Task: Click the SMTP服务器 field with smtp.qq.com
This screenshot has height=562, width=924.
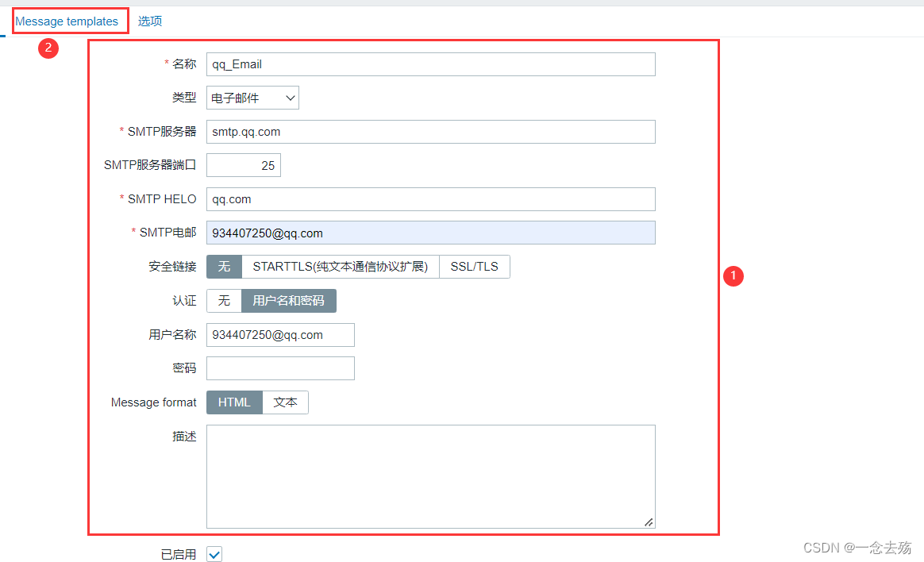Action: pos(431,131)
